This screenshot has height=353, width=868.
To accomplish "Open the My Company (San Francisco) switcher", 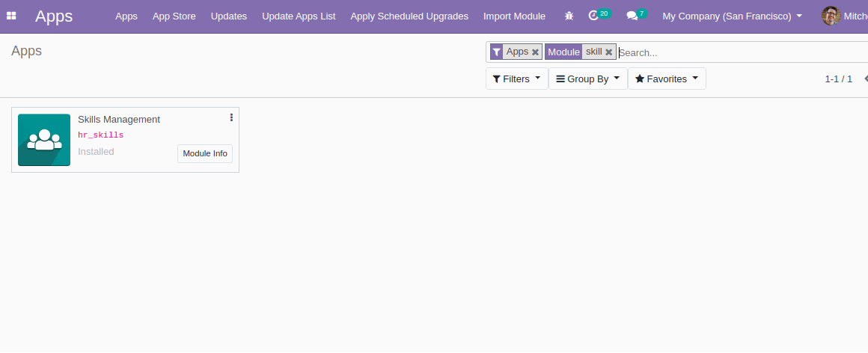I will pos(733,16).
